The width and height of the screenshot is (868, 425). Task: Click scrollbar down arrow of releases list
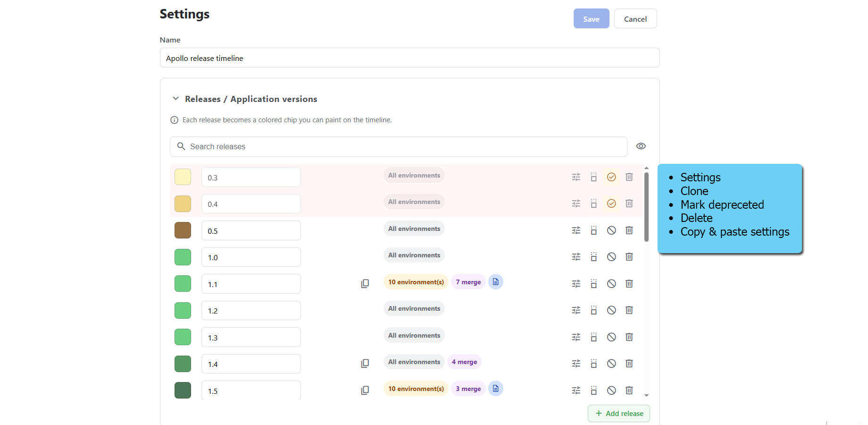(x=646, y=395)
